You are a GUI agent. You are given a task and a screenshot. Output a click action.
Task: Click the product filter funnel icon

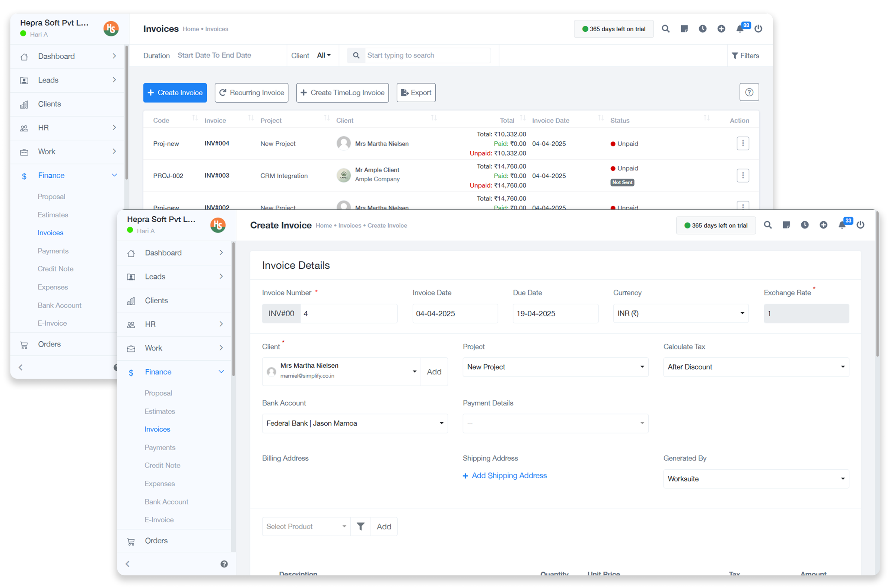[360, 527]
